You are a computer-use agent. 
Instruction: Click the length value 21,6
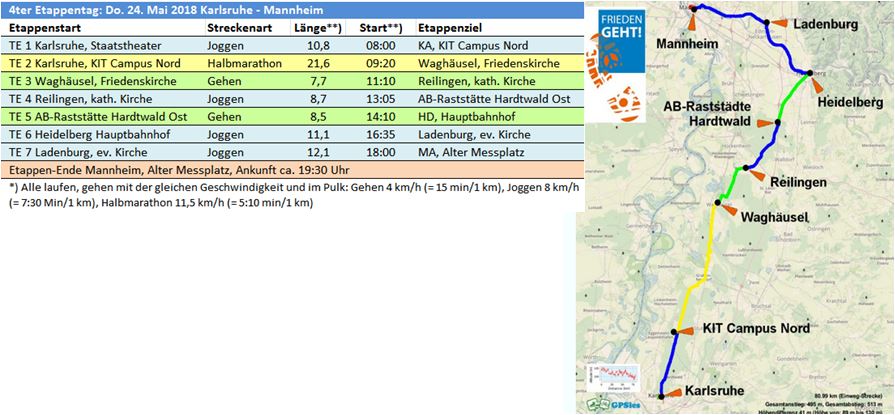tap(319, 63)
